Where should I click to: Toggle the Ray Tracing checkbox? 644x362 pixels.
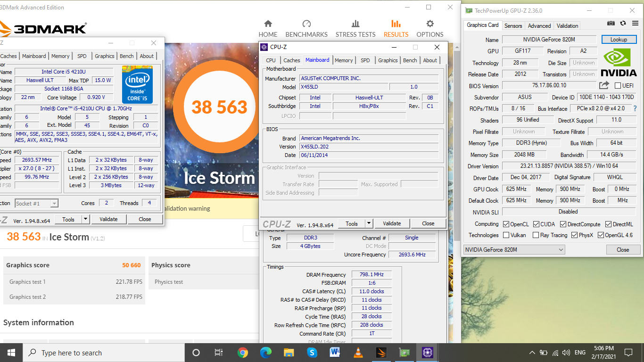536,235
